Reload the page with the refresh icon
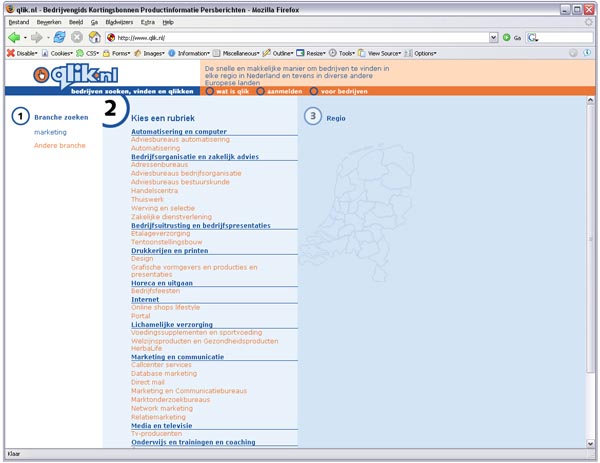Image resolution: width=600 pixels, height=463 pixels. [x=60, y=37]
